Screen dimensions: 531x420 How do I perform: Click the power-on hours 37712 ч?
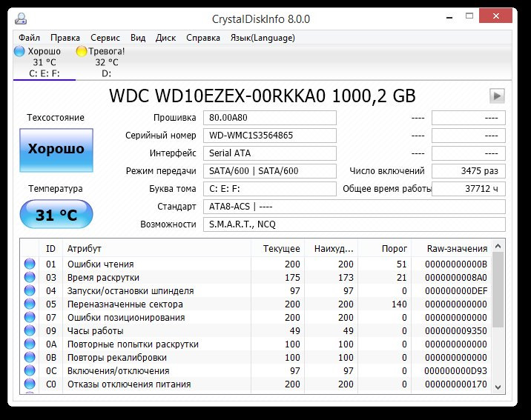(469, 189)
